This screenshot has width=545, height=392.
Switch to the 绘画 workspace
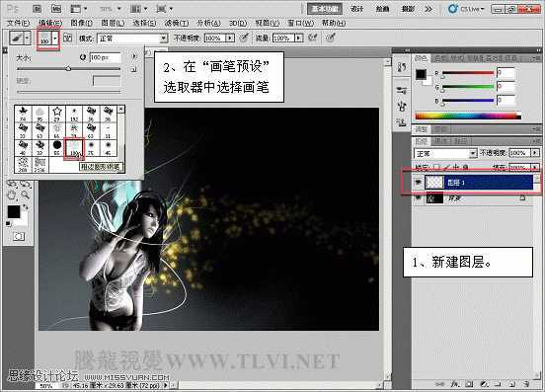tap(382, 9)
